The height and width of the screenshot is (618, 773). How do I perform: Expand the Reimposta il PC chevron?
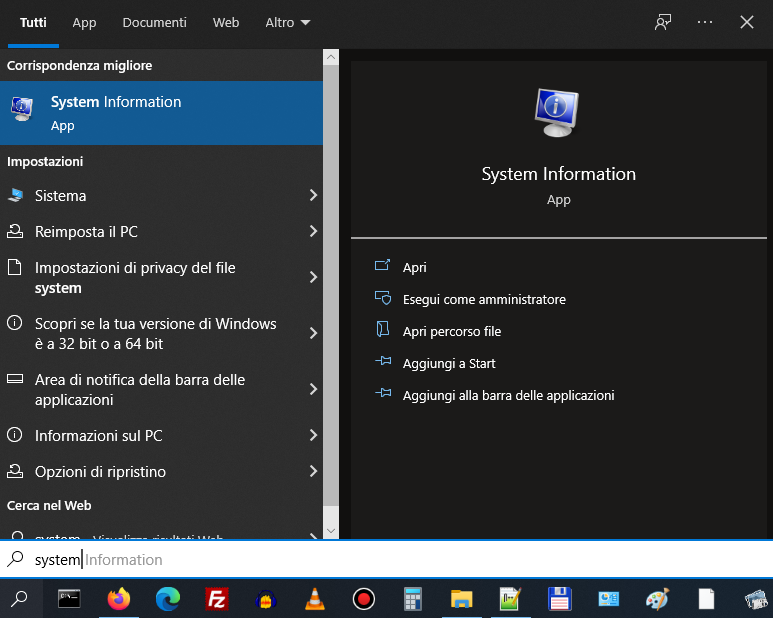(313, 231)
